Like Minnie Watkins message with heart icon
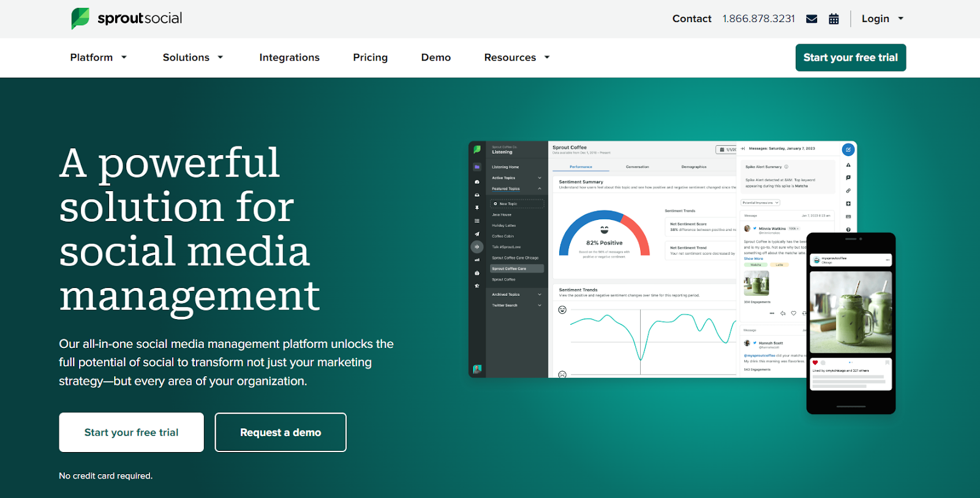The image size is (980, 498). [794, 313]
